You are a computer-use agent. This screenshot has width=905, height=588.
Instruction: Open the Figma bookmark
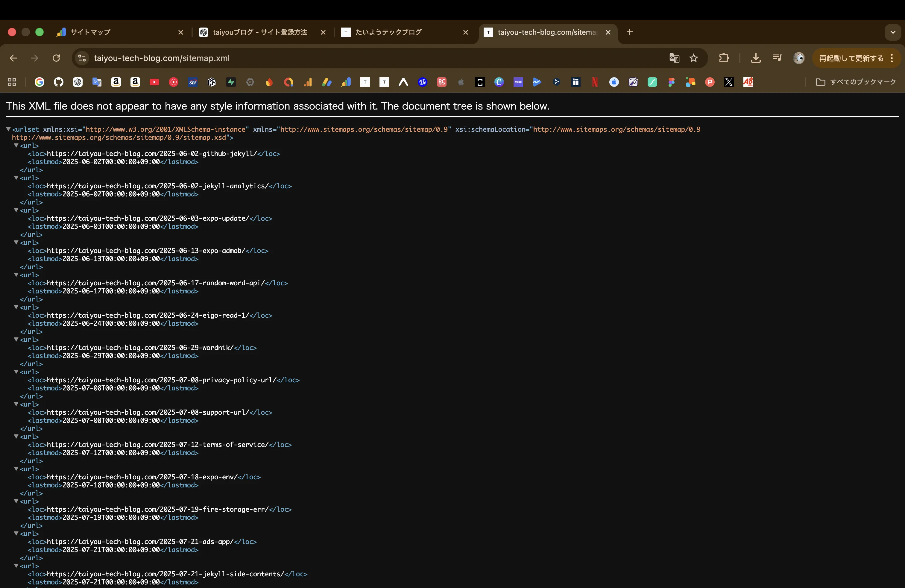click(x=671, y=82)
